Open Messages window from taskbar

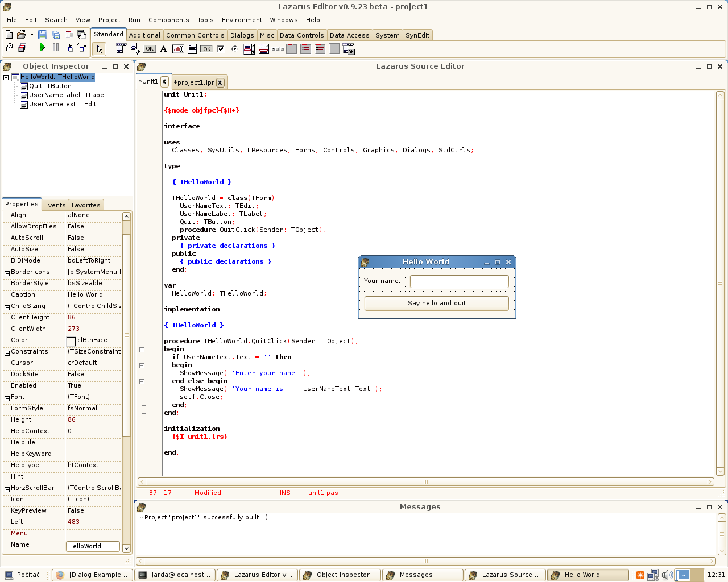pos(422,575)
